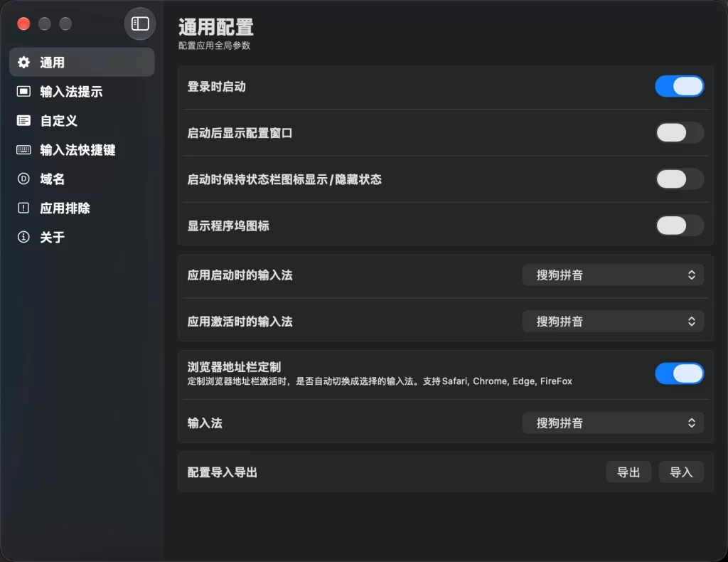The image size is (728, 562).
Task: Click the 浏览器地址栏定制 heading
Action: pos(234,367)
